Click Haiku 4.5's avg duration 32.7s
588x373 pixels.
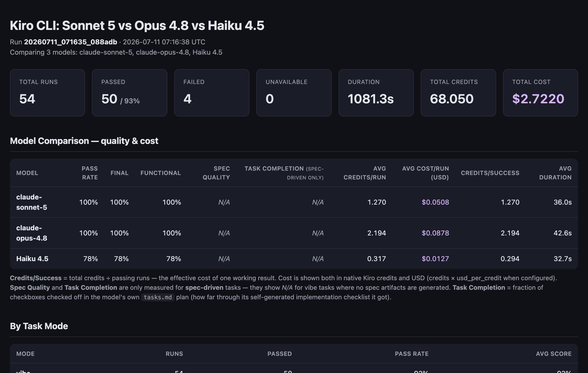coord(563,259)
